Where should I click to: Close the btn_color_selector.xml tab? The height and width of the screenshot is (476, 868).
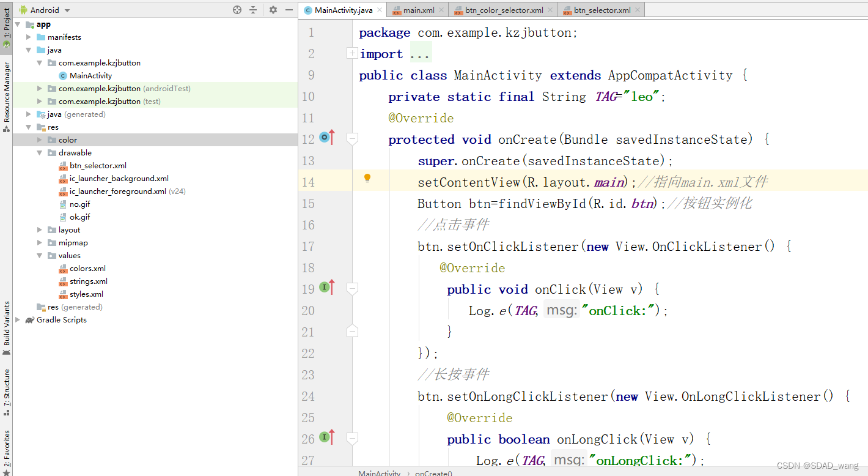point(550,10)
